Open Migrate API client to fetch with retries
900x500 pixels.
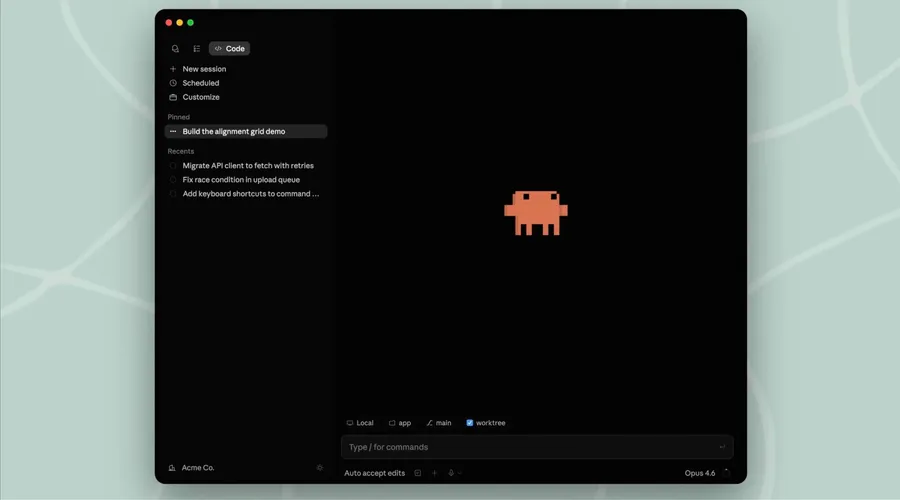[x=247, y=166]
